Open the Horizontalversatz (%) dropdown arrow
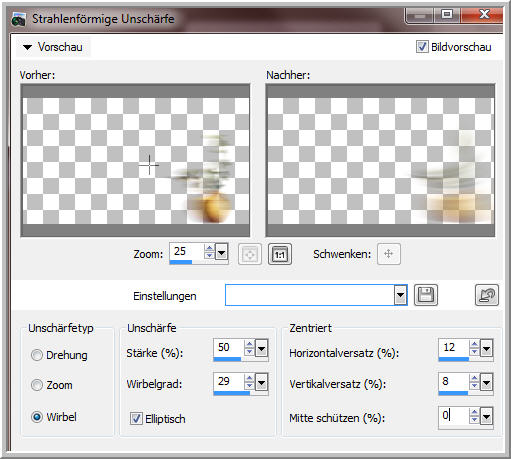Viewport: 511px width, 459px height. [x=486, y=349]
